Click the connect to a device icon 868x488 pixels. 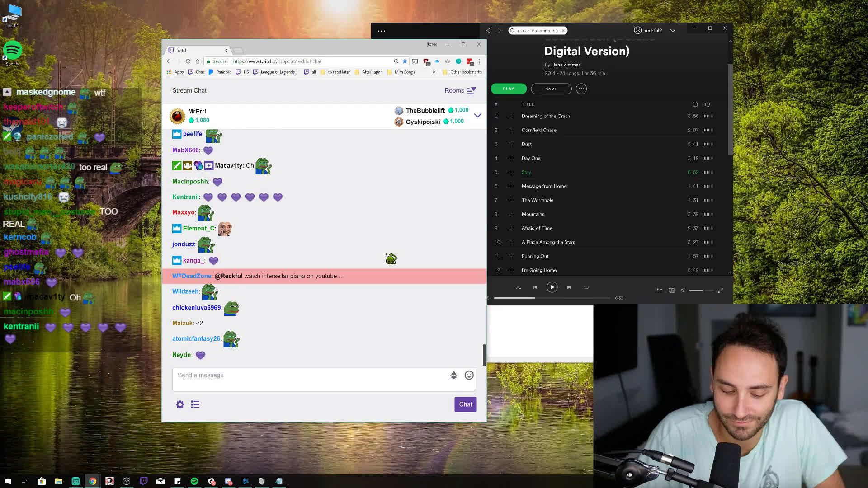point(671,291)
